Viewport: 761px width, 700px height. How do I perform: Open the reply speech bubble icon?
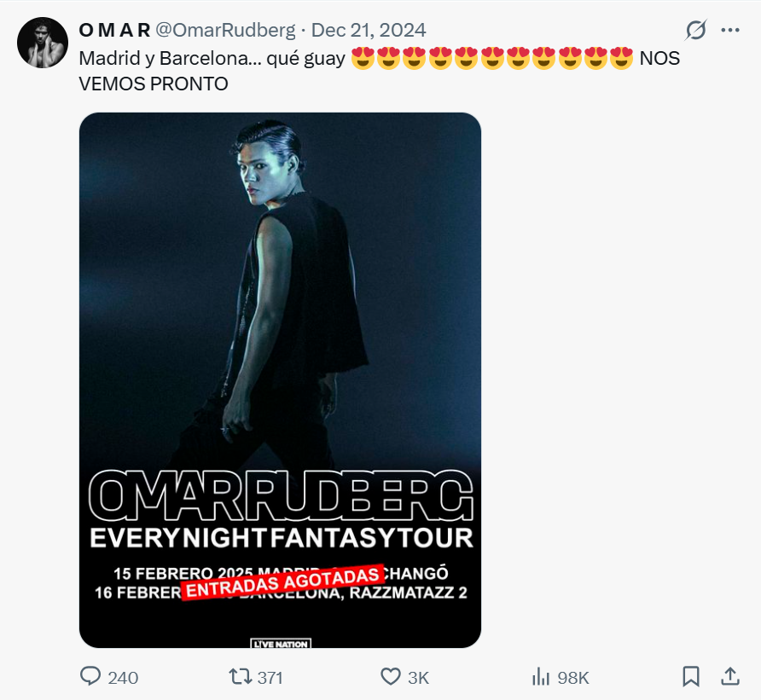tap(91, 677)
